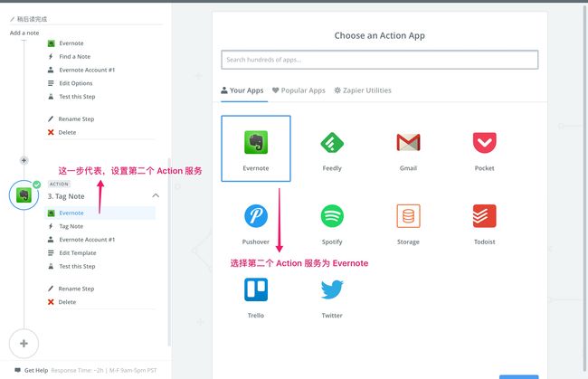
Task: Select the Evernote app tile
Action: pos(256,148)
